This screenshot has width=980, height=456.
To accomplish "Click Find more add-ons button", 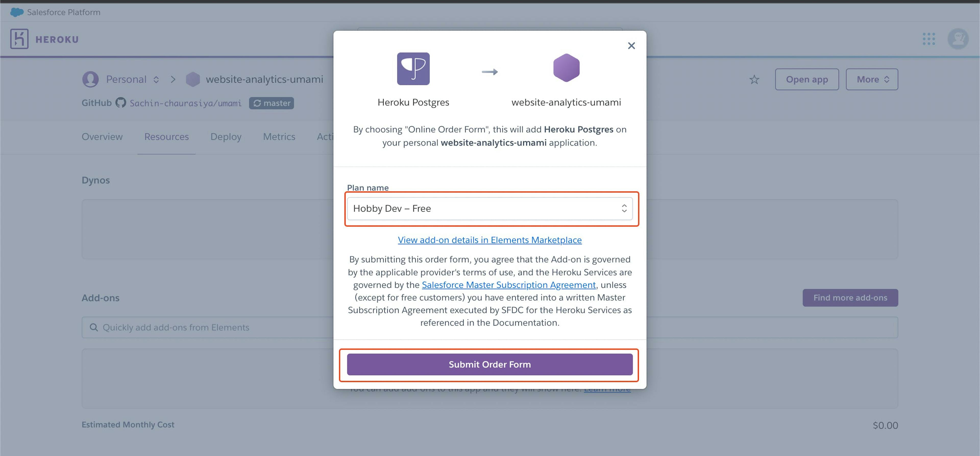I will tap(850, 298).
